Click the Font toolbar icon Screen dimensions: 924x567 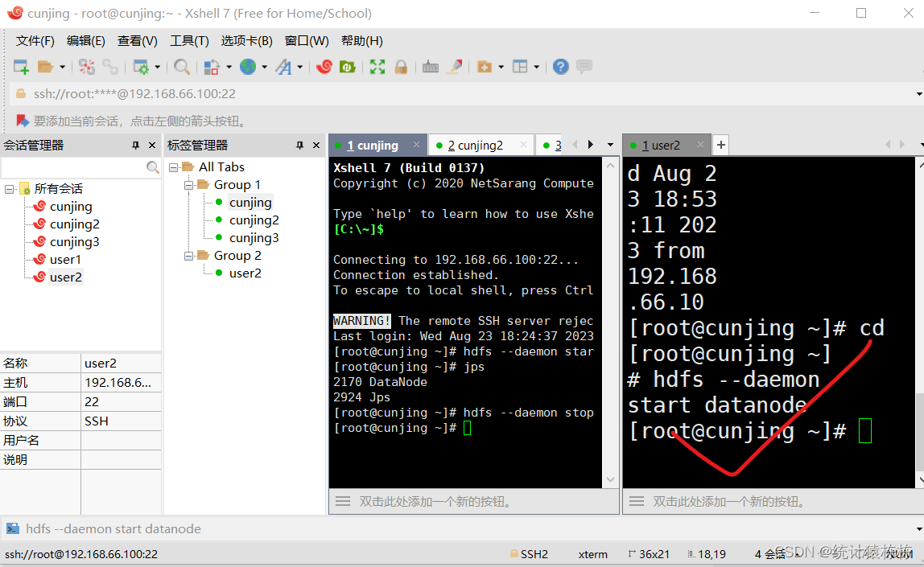284,67
